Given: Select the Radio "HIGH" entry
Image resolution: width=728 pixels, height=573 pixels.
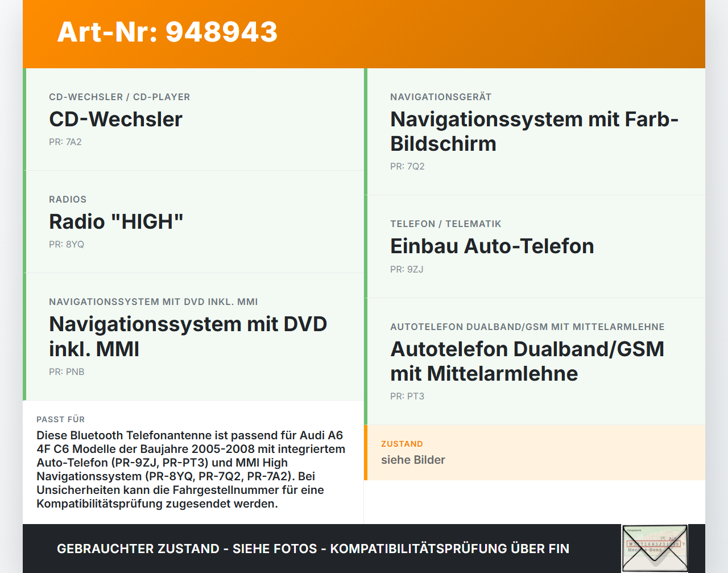Looking at the screenshot, I should point(115,222).
